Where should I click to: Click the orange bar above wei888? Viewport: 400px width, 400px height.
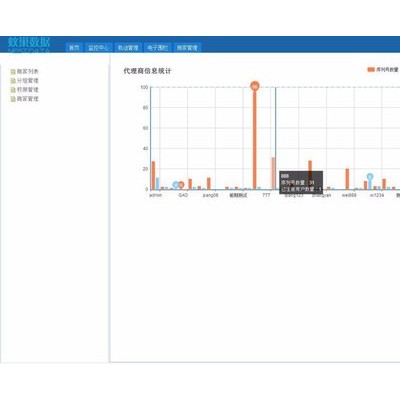click(x=347, y=179)
